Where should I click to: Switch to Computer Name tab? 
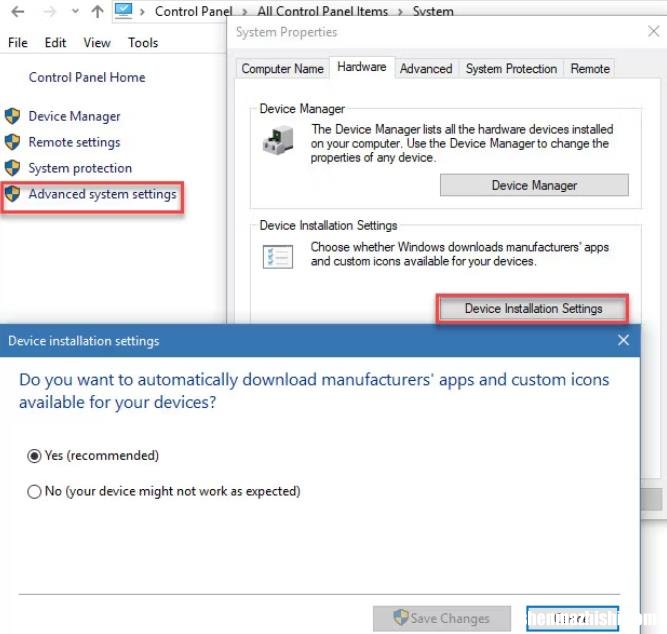click(x=282, y=69)
